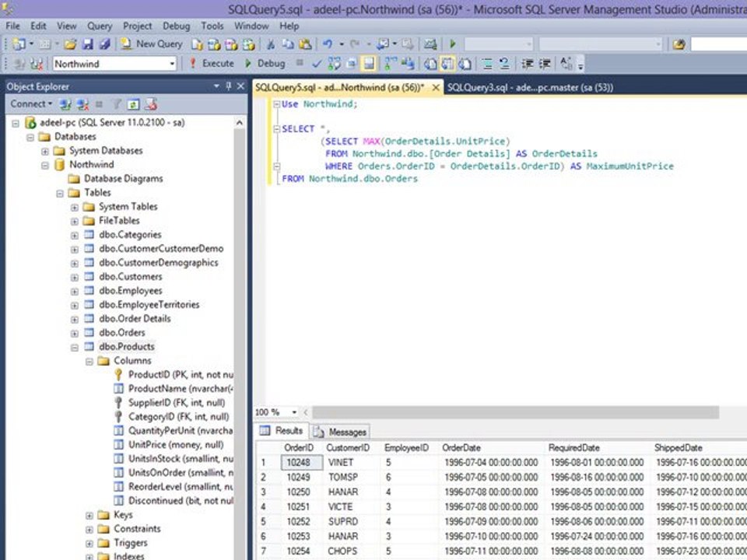Switch to SQLQuery3.sql master tab

tap(530, 87)
